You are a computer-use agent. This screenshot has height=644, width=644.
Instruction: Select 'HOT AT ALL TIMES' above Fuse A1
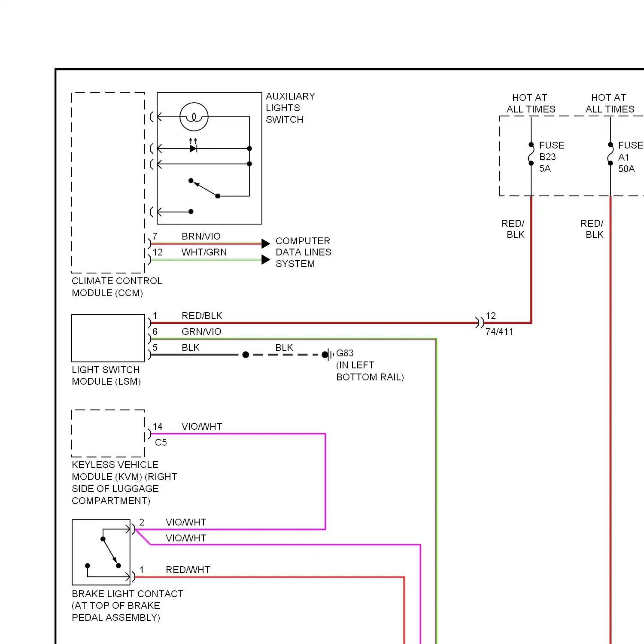610,103
